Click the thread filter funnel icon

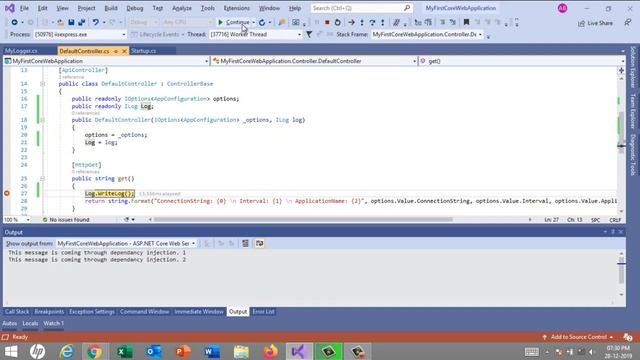(x=309, y=34)
